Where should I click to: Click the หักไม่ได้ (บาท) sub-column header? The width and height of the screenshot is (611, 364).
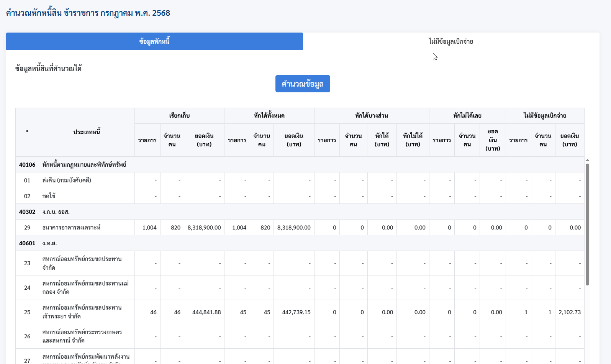click(x=413, y=140)
